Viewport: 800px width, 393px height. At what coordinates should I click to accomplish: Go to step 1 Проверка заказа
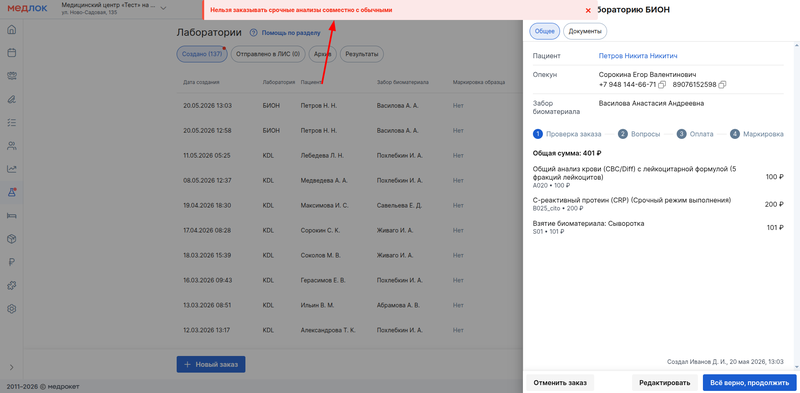pos(567,134)
